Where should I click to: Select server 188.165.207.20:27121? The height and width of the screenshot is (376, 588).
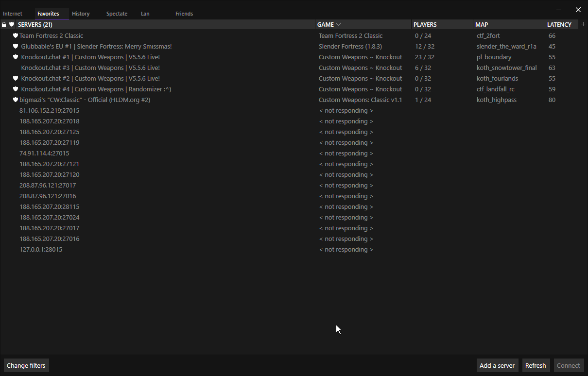pos(290,164)
